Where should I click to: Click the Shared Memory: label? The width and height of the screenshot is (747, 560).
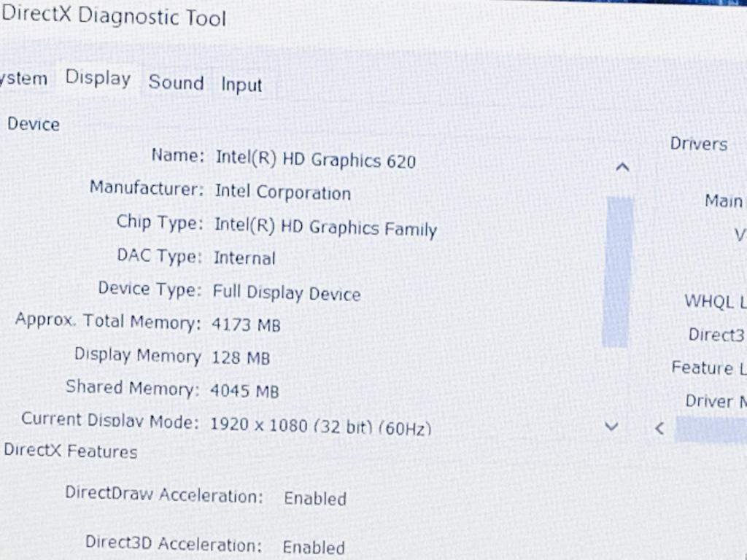(133, 388)
